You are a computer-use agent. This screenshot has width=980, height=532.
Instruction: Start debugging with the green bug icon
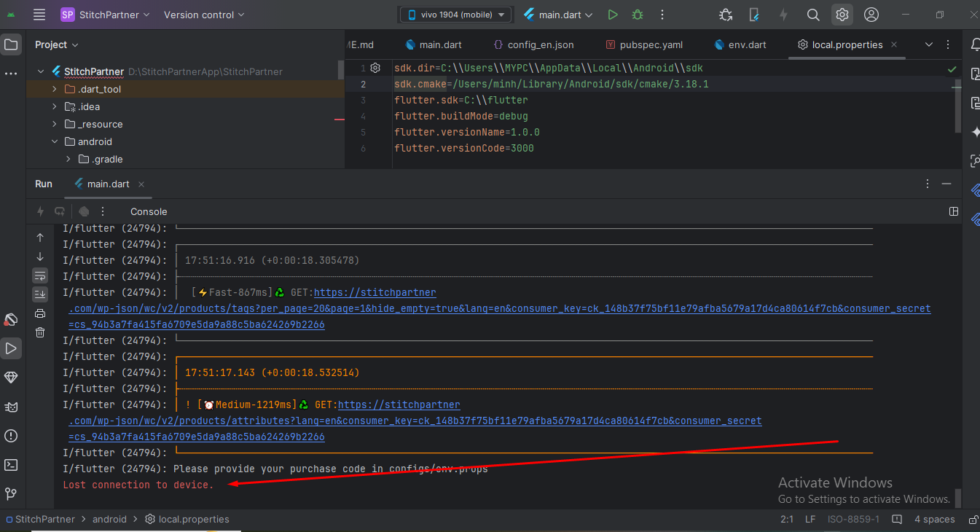[x=638, y=15]
